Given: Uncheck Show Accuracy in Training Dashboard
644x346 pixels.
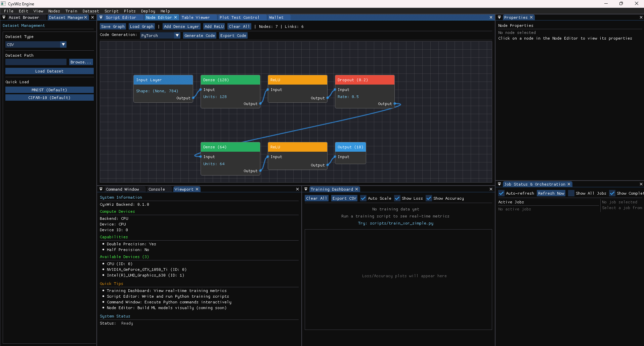Looking at the screenshot, I should pos(429,198).
